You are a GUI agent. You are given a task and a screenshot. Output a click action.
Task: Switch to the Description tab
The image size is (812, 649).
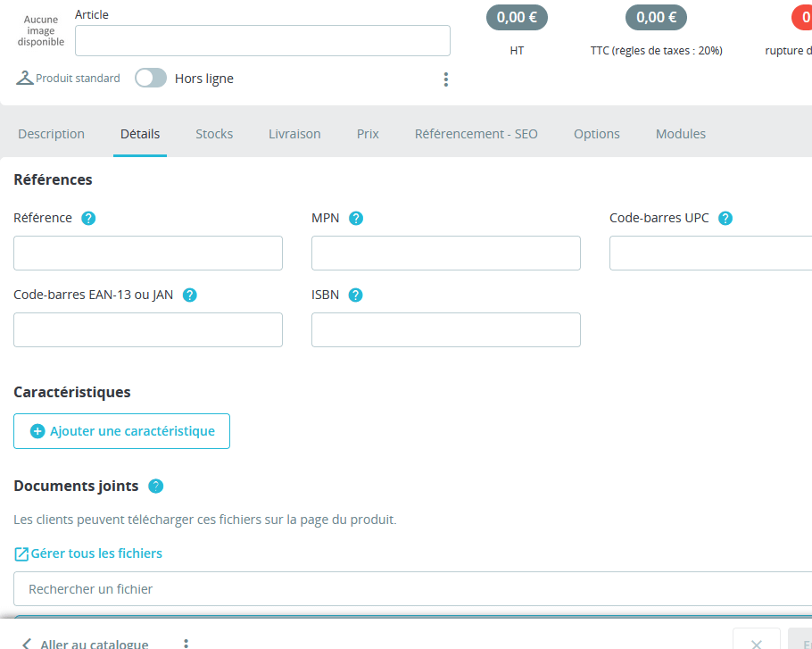51,134
